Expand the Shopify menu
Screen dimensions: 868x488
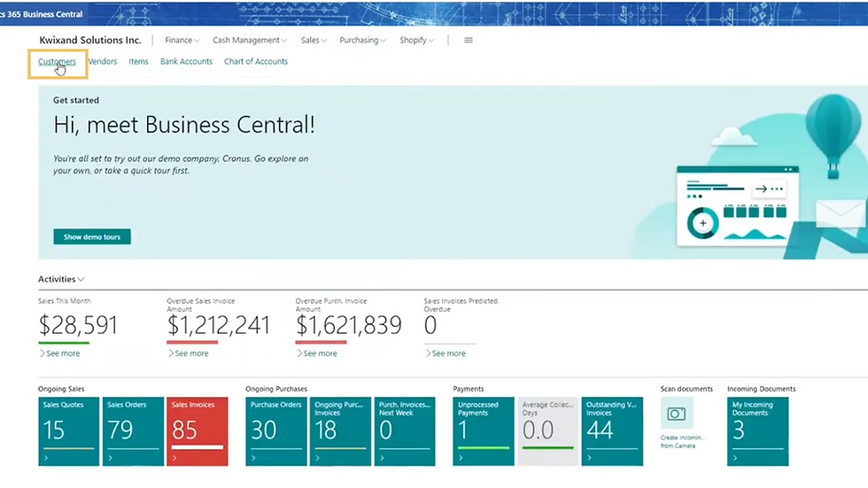(x=417, y=41)
